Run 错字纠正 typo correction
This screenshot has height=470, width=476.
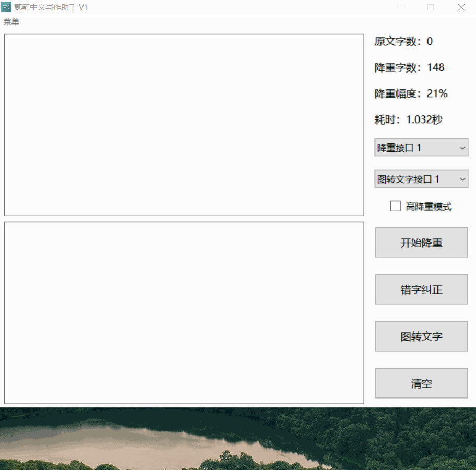point(421,290)
